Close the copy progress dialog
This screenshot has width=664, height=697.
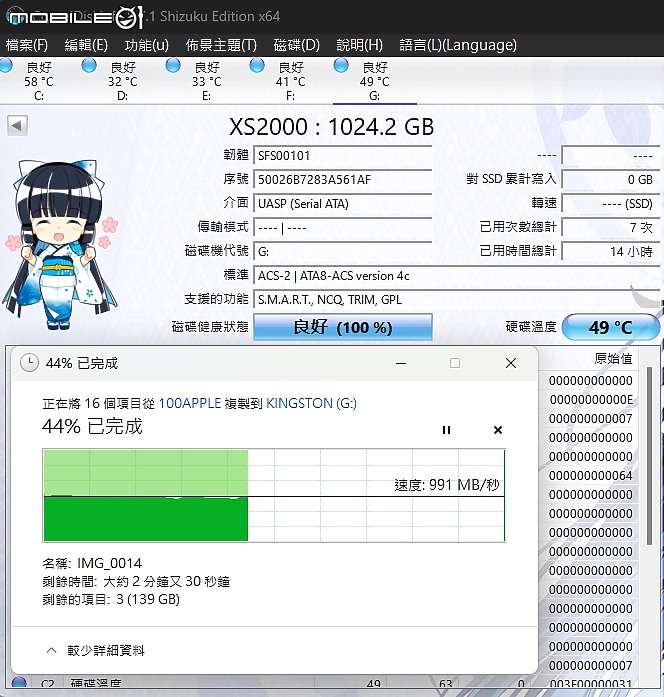click(x=511, y=363)
